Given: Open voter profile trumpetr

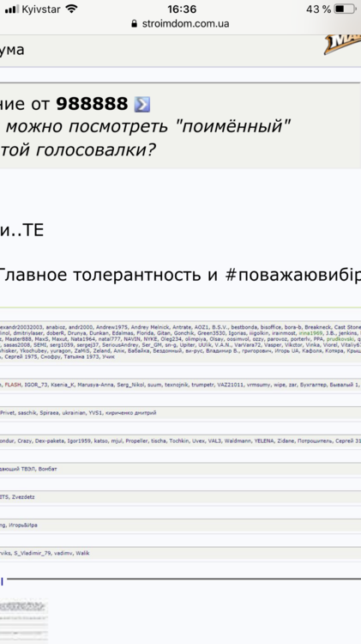Looking at the screenshot, I should point(202,385).
